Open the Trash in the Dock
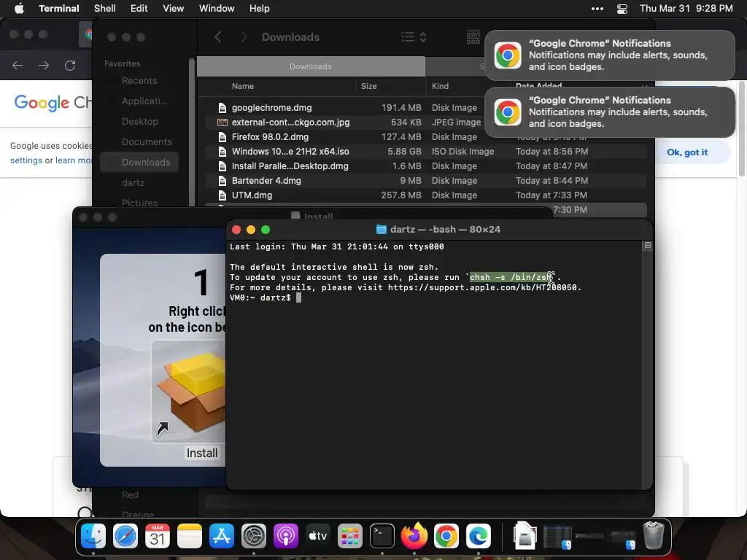The height and width of the screenshot is (560, 747). pyautogui.click(x=653, y=536)
